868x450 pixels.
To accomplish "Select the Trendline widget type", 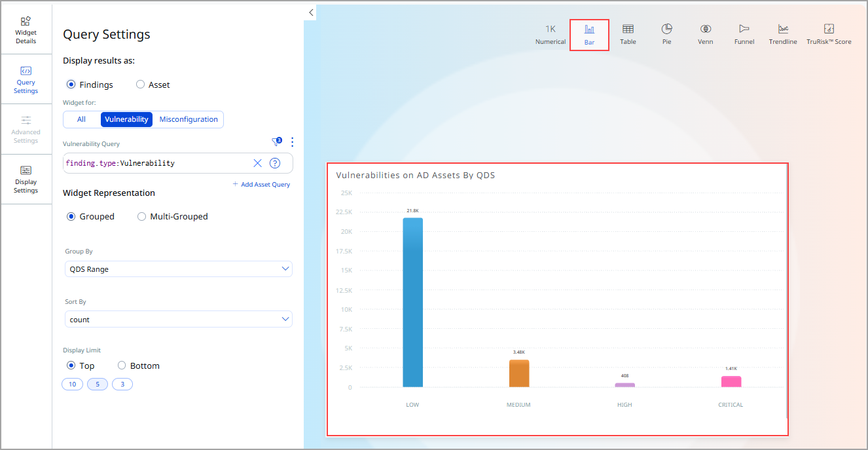I will [x=783, y=35].
